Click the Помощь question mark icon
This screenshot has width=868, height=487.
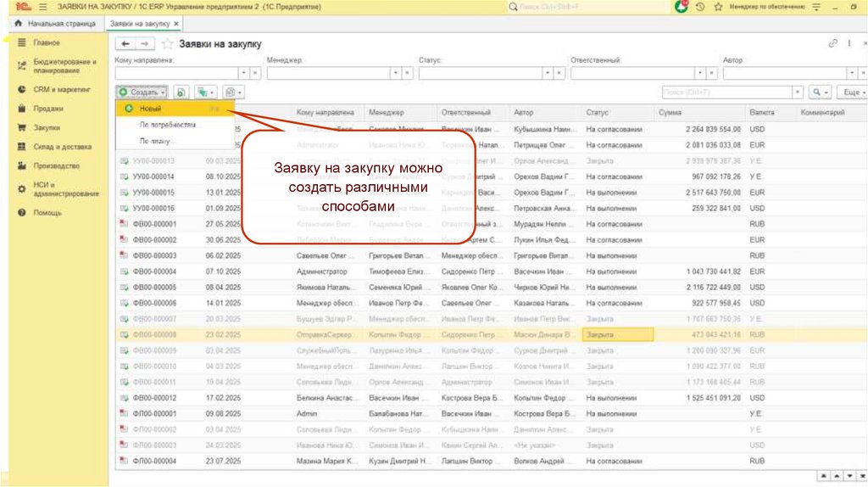coord(21,212)
